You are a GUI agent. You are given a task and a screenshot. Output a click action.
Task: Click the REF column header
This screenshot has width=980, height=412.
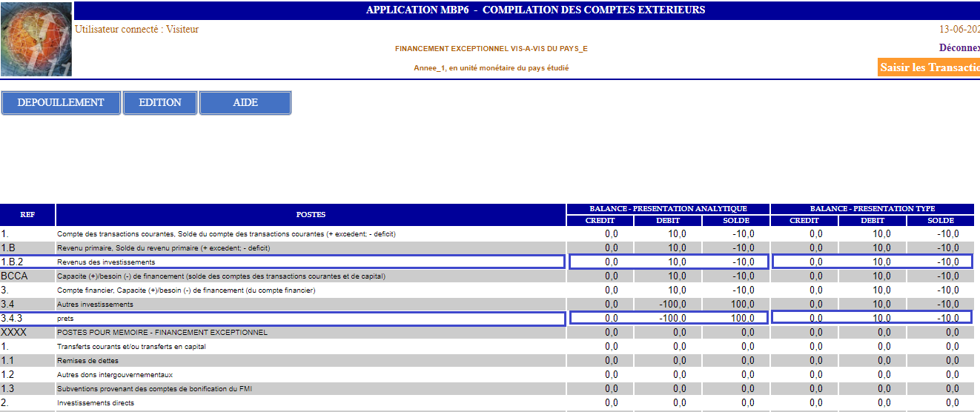27,215
